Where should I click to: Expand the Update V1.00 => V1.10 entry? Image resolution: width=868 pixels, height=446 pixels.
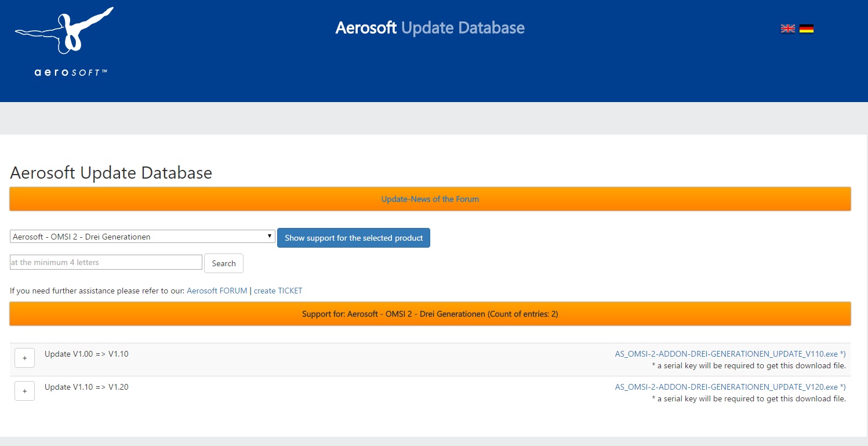(x=24, y=358)
